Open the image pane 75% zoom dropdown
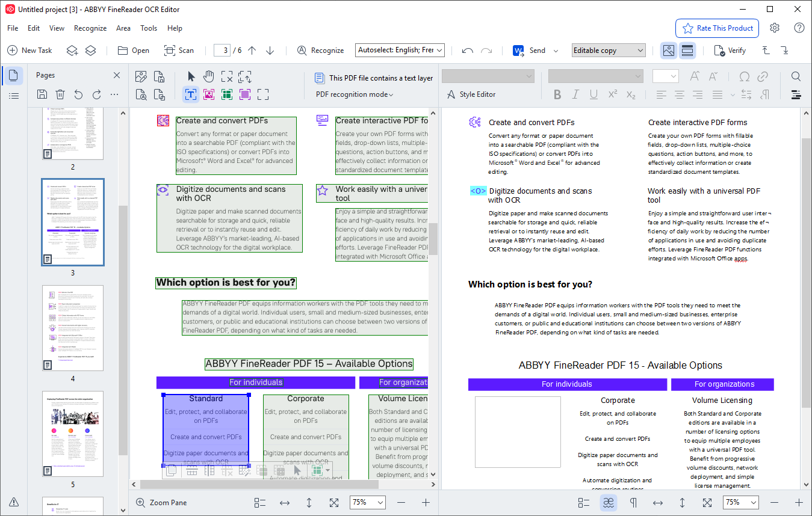The image size is (812, 516). tap(368, 502)
